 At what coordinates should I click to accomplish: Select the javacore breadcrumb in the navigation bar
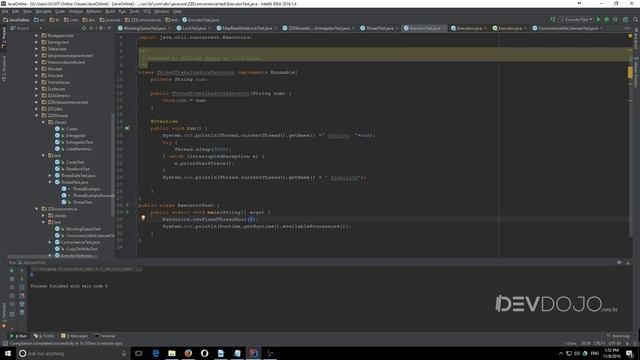pos(110,20)
